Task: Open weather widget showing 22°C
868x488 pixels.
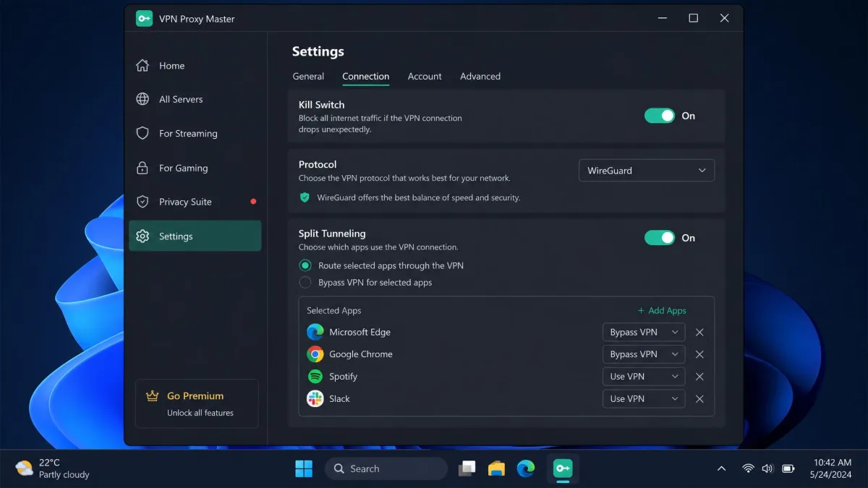Action: [x=53, y=468]
